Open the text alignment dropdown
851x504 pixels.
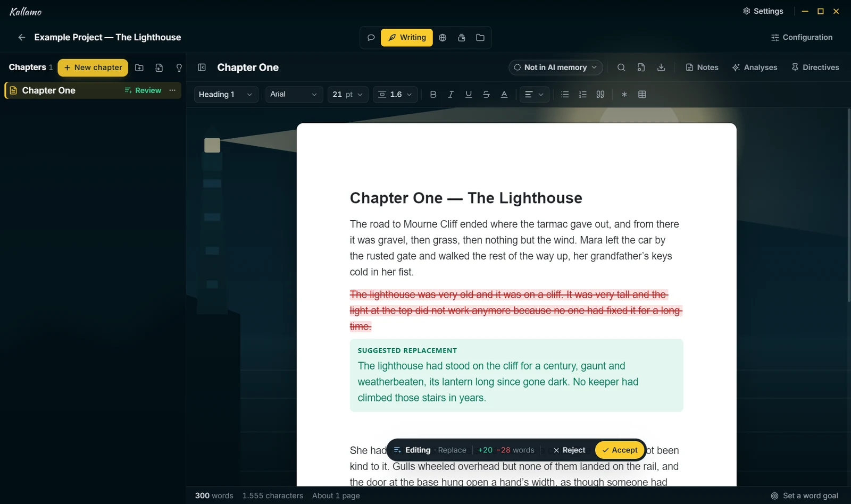click(534, 94)
